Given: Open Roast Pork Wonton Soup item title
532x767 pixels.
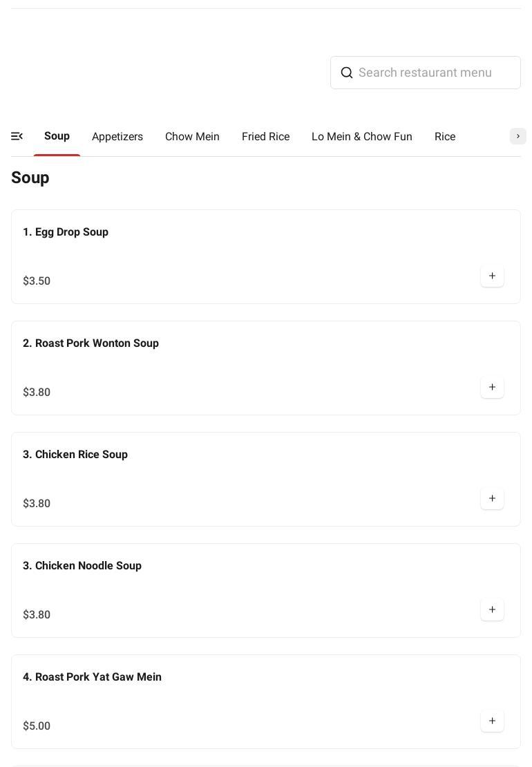Looking at the screenshot, I should coord(91,343).
